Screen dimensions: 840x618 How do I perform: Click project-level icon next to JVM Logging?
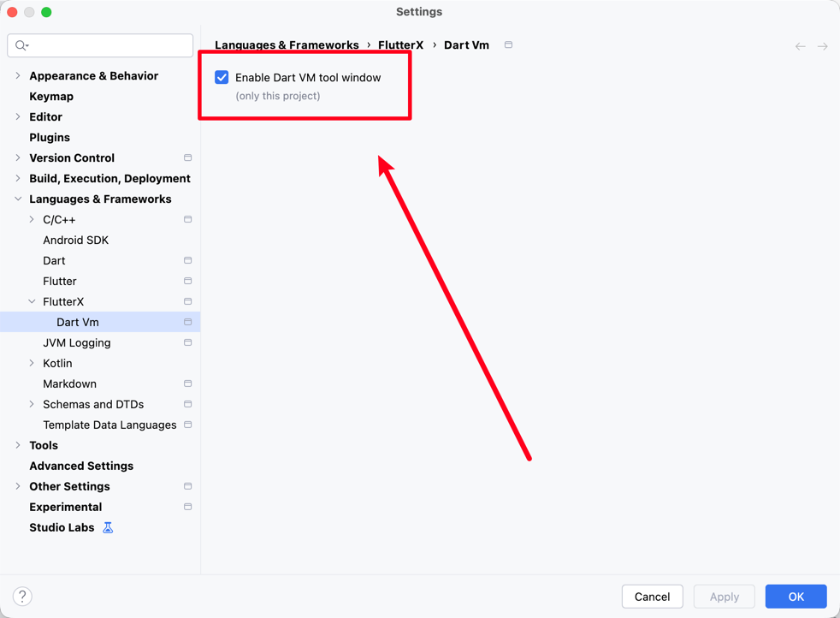pyautogui.click(x=187, y=343)
